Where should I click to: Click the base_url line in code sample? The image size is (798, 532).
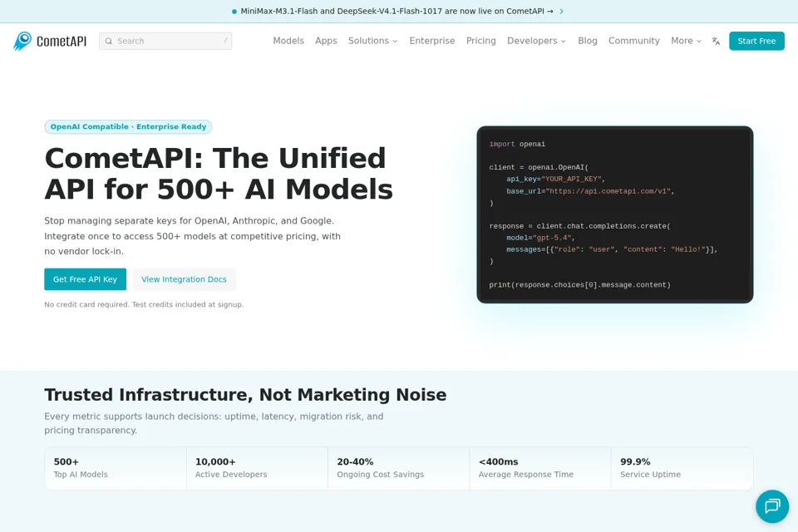(590, 191)
